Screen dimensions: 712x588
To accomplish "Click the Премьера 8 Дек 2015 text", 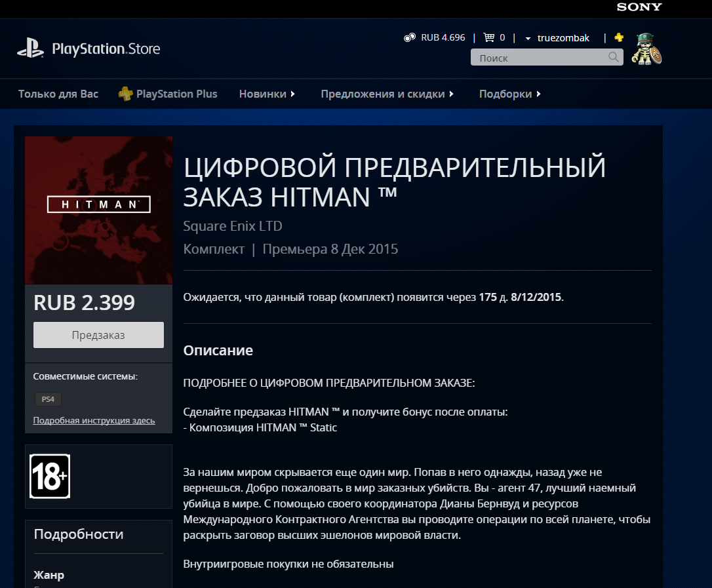I will pyautogui.click(x=330, y=249).
